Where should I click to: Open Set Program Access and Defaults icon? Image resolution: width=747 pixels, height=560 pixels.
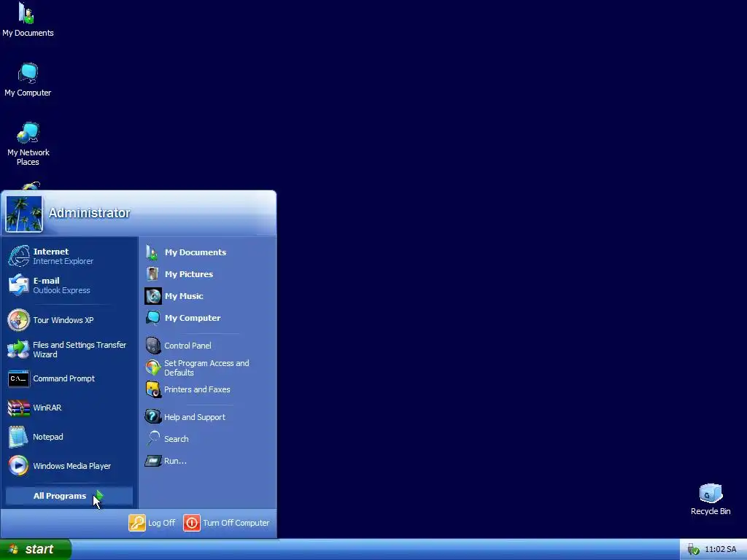pos(153,367)
